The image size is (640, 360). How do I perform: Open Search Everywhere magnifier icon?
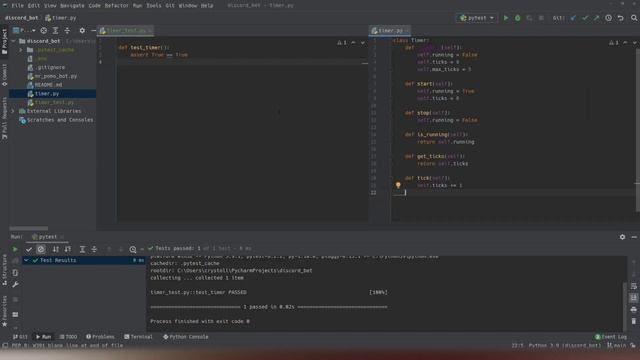click(634, 18)
